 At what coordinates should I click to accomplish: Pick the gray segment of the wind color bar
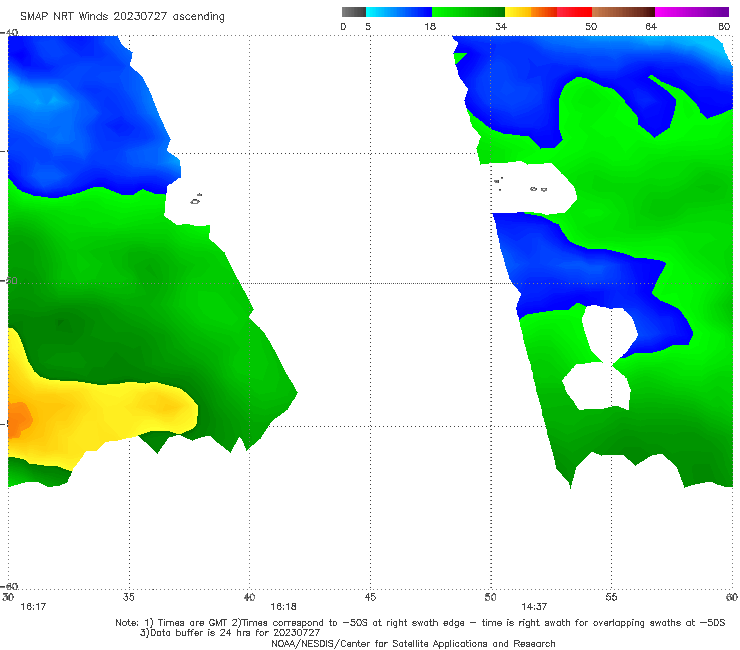[354, 12]
